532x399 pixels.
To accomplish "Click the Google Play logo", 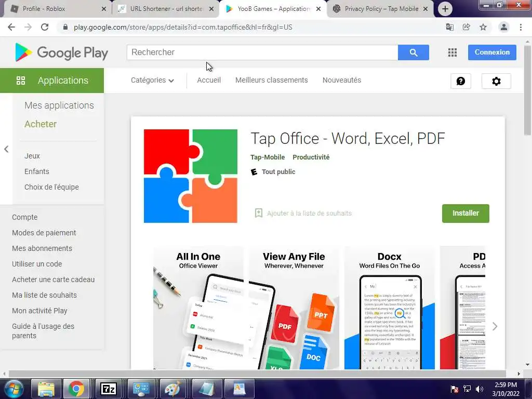I will point(61,52).
